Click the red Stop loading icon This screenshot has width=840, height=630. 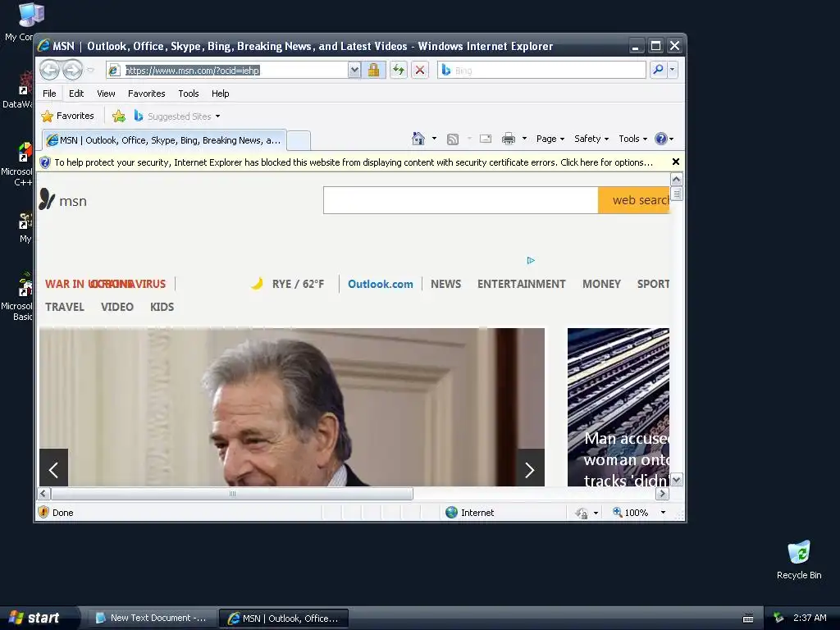pos(420,71)
